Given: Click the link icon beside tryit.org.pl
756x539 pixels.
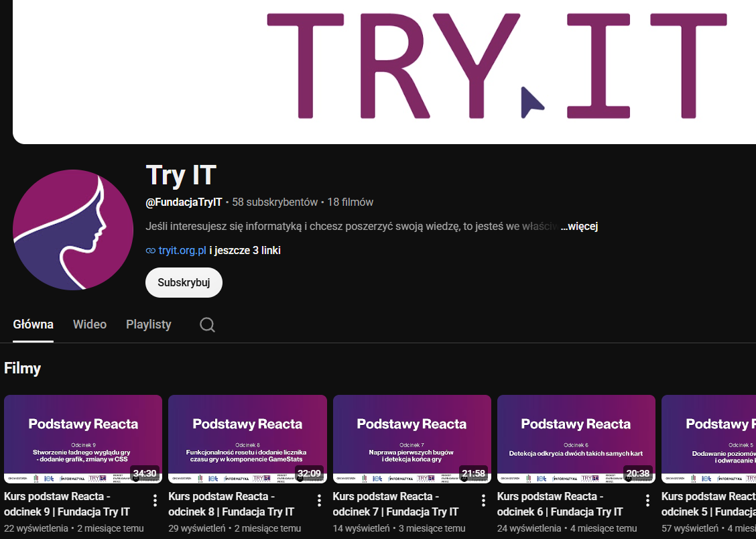Looking at the screenshot, I should 151,251.
